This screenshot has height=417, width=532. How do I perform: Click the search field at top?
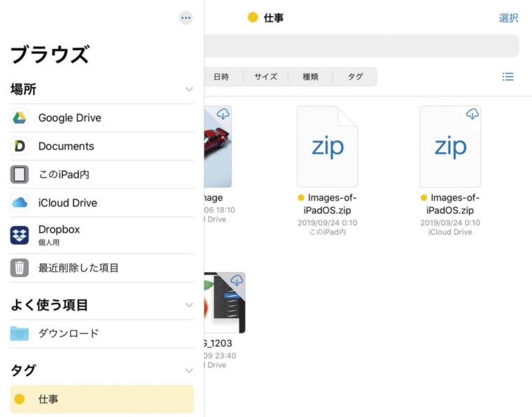tap(362, 45)
